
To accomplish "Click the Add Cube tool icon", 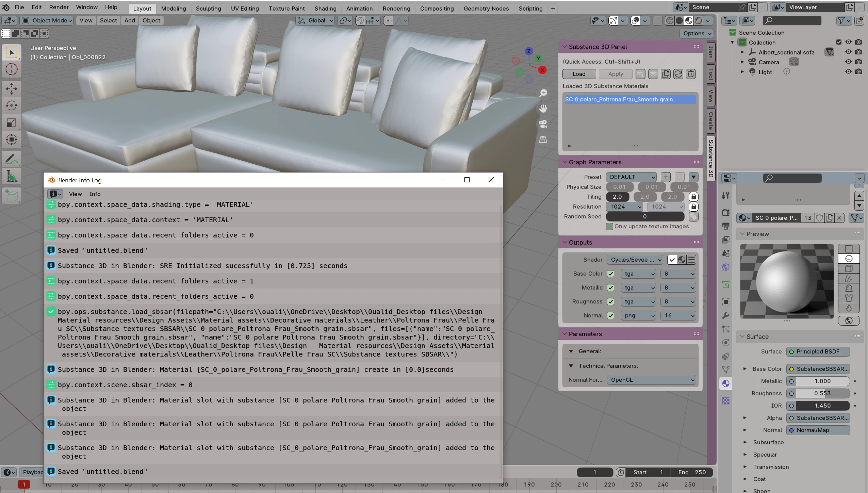I will pos(12,196).
